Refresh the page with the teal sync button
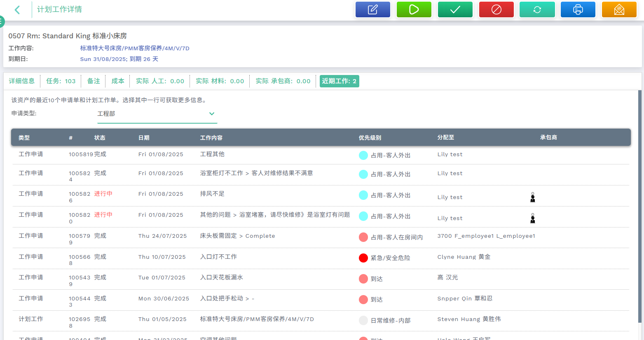 tap(537, 9)
